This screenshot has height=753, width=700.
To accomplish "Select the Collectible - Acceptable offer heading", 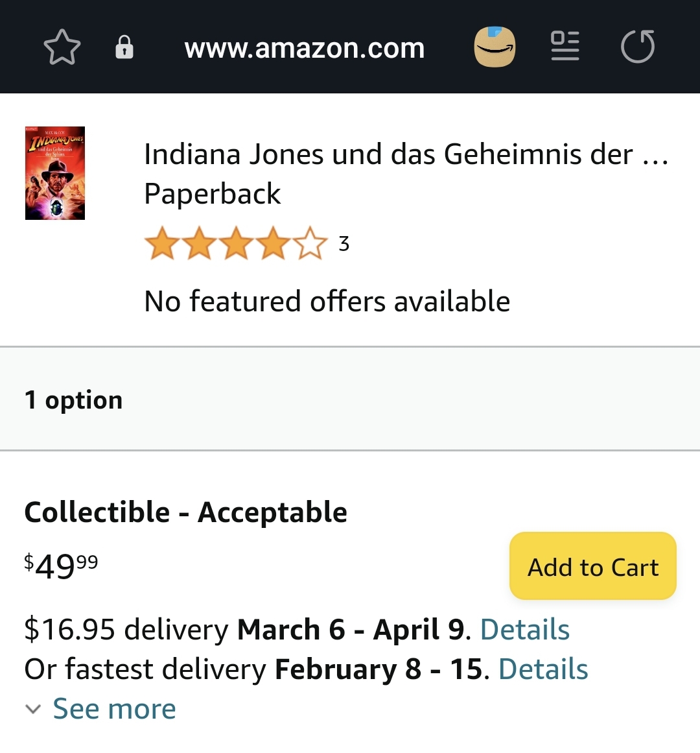I will 185,512.
